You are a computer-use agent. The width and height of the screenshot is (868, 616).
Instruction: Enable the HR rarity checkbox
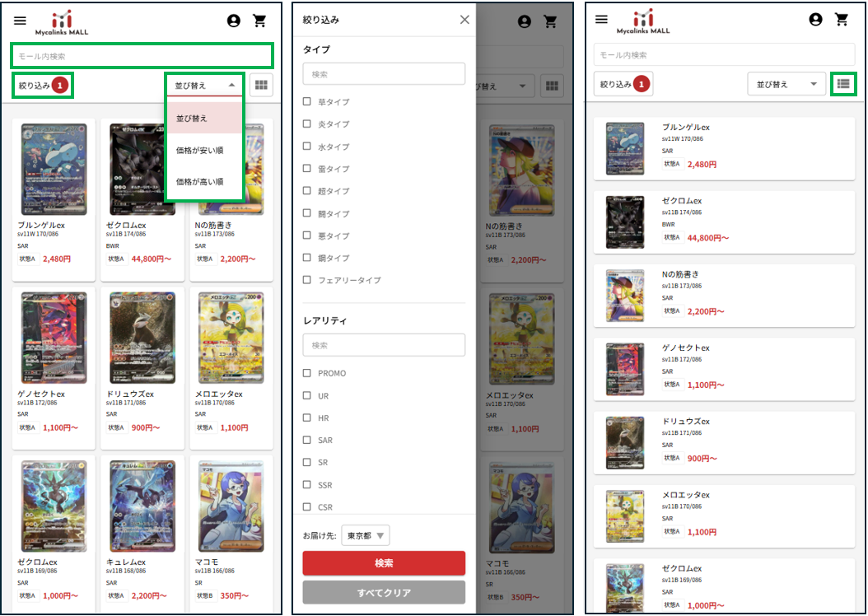pos(306,418)
